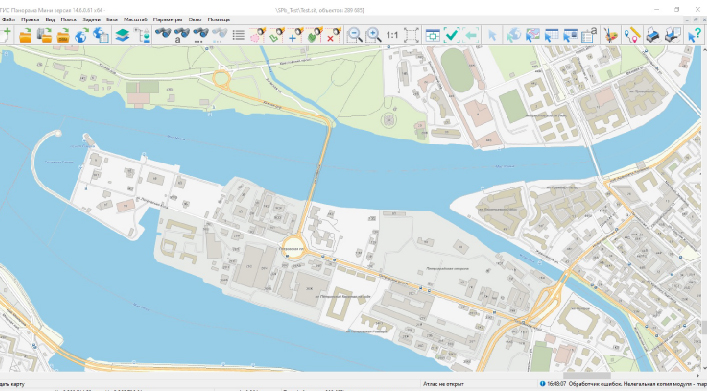This screenshot has height=391, width=707.
Task: Click the zoom in magnifier
Action: (373, 35)
